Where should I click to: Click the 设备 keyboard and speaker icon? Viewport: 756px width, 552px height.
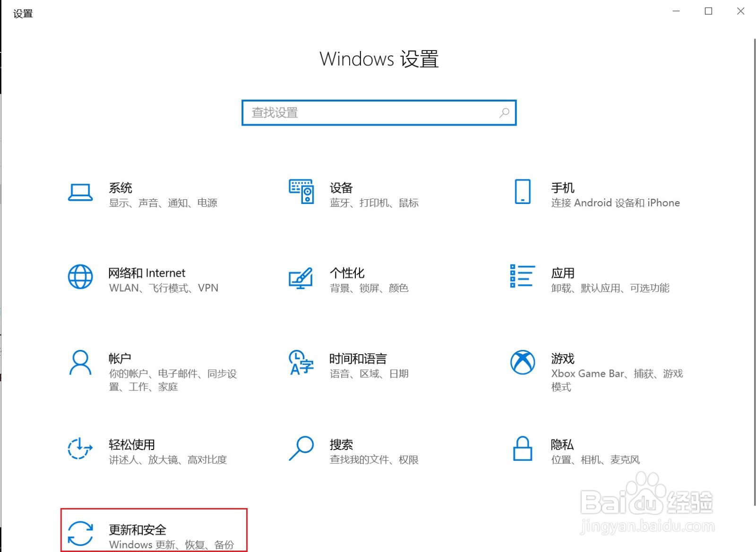[301, 191]
